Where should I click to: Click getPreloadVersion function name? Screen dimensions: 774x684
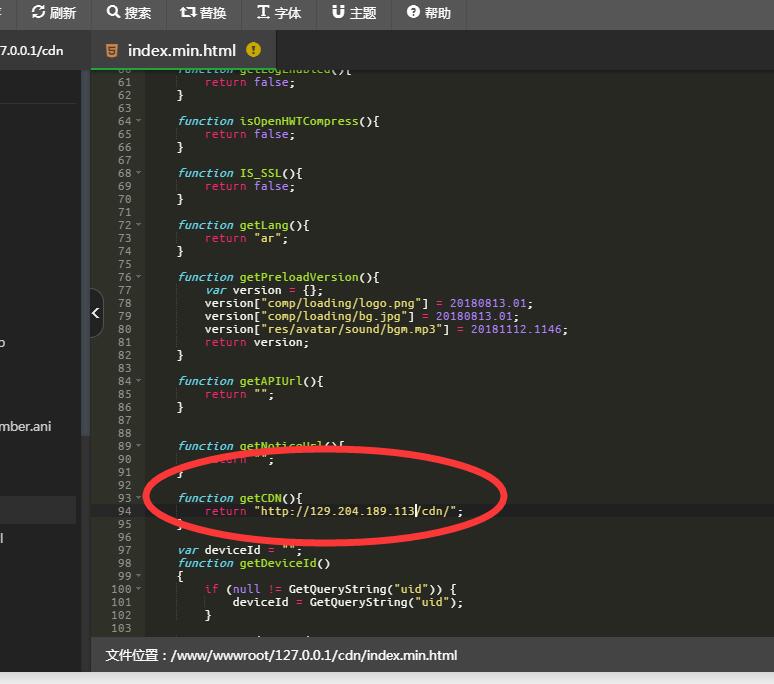pyautogui.click(x=299, y=277)
